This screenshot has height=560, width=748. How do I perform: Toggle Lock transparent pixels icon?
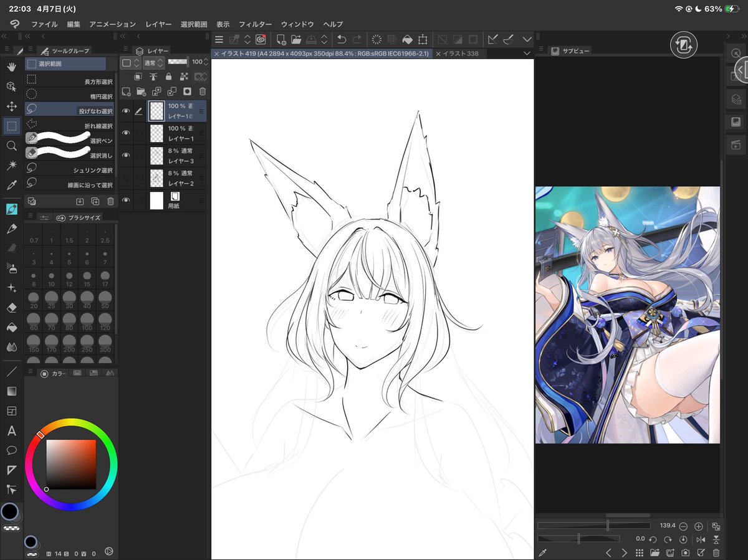[184, 77]
